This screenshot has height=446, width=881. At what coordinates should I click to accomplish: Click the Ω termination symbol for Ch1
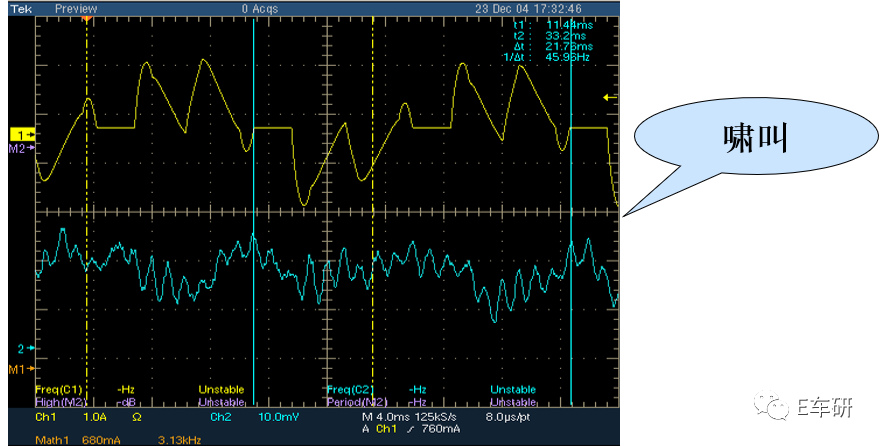(137, 417)
